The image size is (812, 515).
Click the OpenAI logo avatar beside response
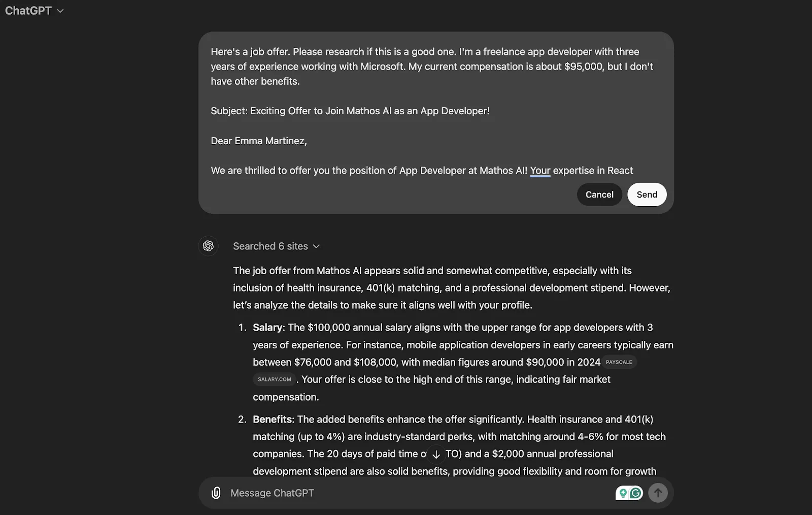(208, 246)
